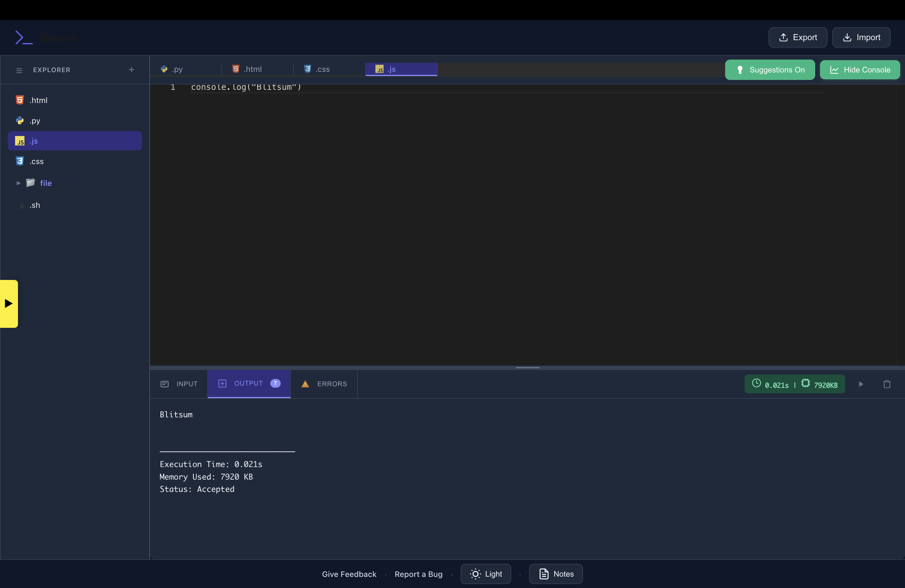This screenshot has height=588, width=905.
Task: Open the ERRORS console tab
Action: [324, 384]
